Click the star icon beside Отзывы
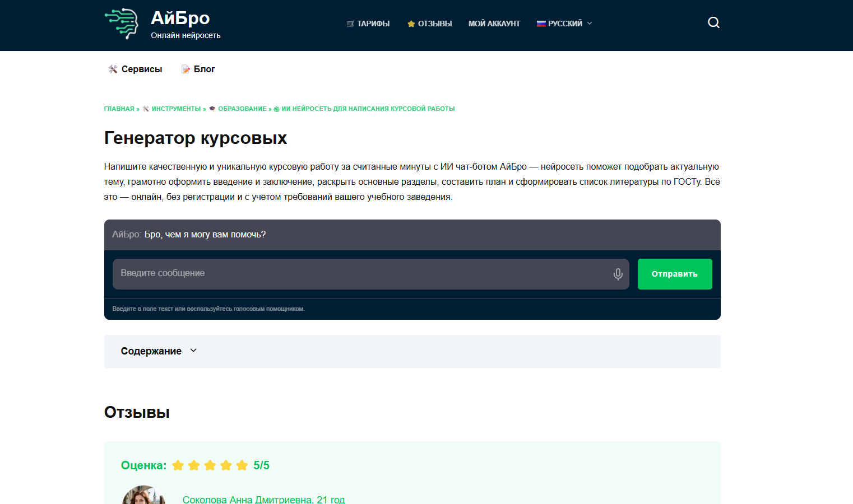Image resolution: width=853 pixels, height=504 pixels. (x=411, y=24)
